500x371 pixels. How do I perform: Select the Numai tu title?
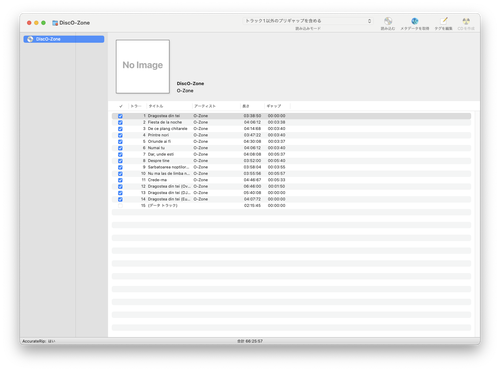[156, 148]
